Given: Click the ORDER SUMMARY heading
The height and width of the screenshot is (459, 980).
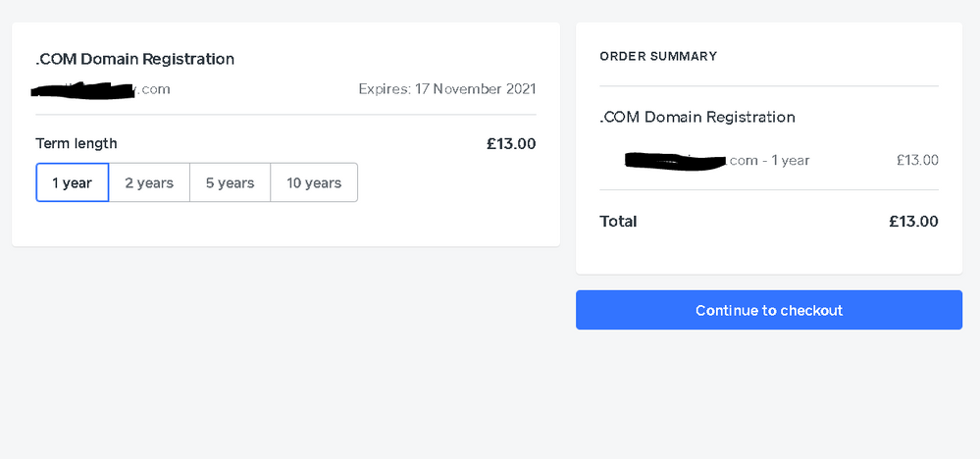Looking at the screenshot, I should tap(658, 56).
